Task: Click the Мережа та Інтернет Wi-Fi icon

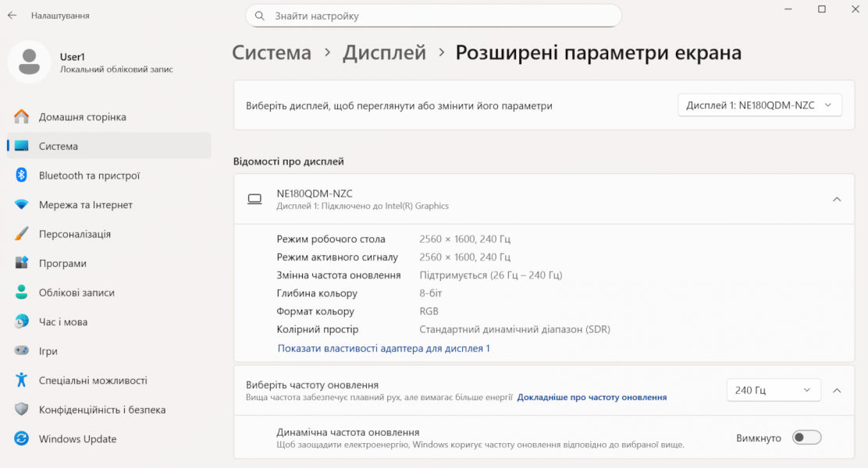Action: (22, 205)
